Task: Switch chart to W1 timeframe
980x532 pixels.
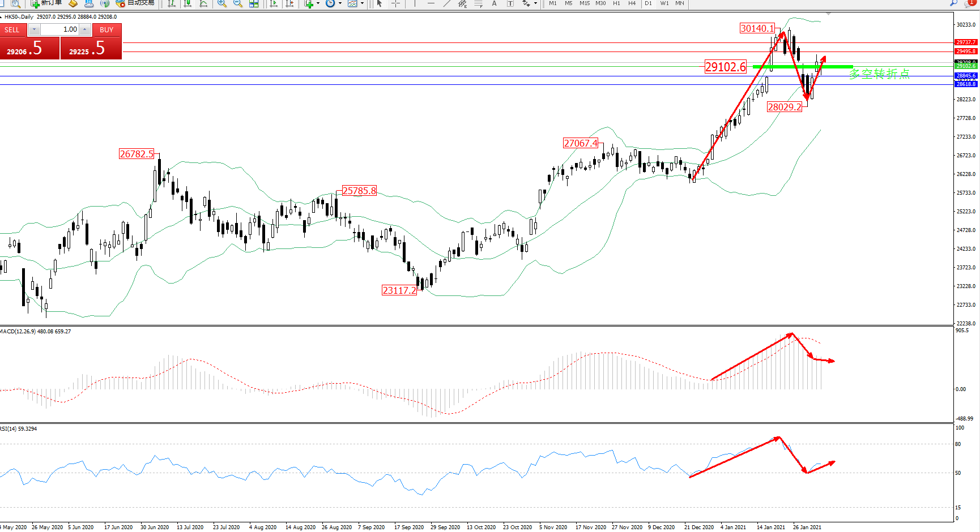Action: click(x=664, y=3)
